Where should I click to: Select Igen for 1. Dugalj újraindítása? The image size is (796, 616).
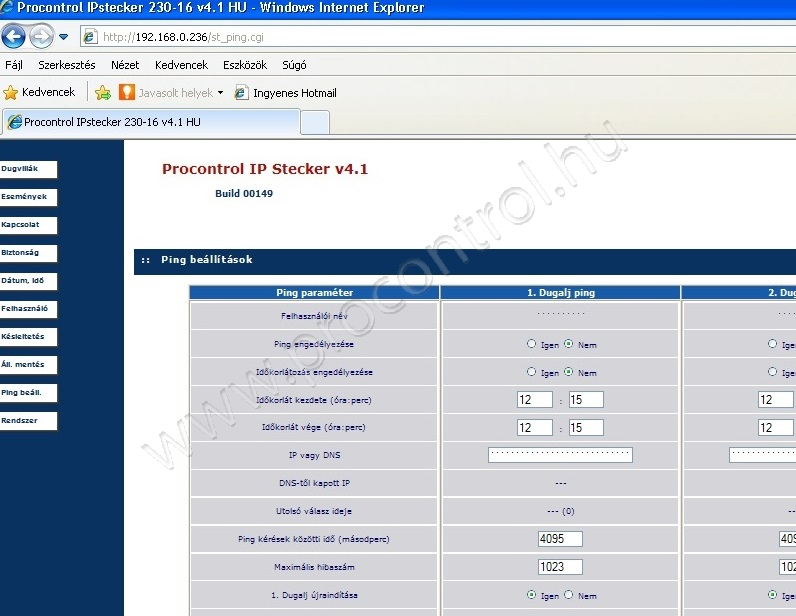(x=531, y=595)
